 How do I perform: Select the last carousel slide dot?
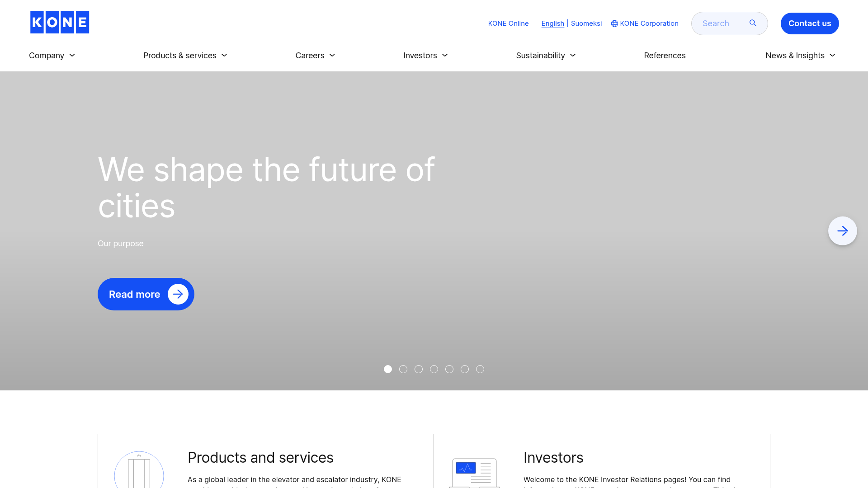tap(480, 369)
